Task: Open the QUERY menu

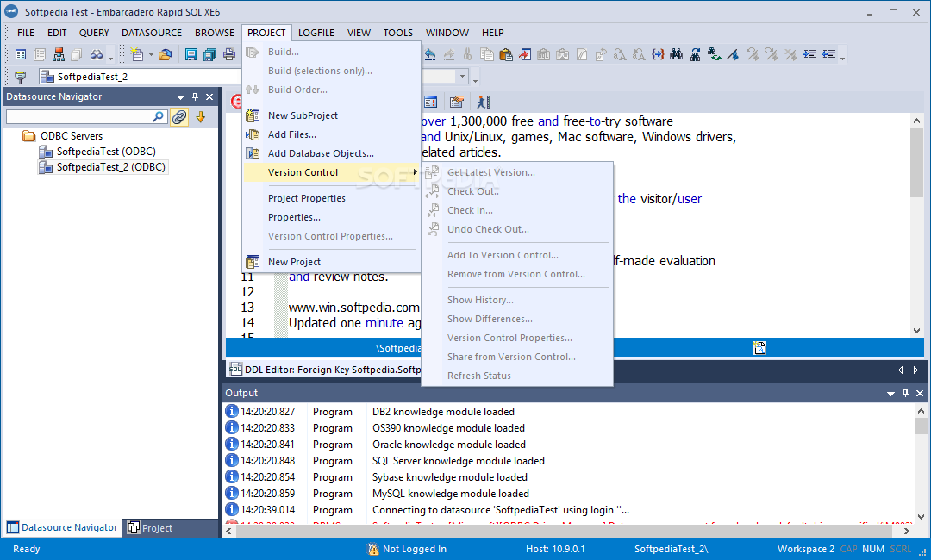Action: (95, 34)
